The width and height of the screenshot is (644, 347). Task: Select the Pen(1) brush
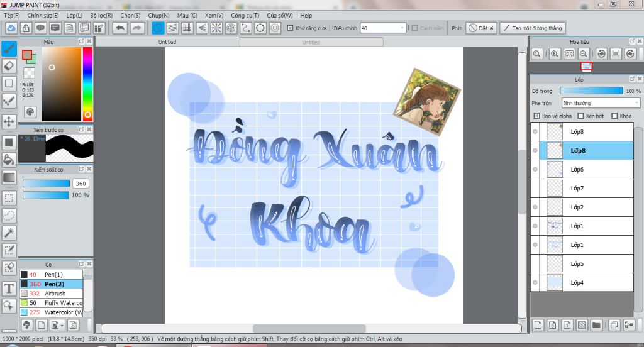[x=52, y=274]
